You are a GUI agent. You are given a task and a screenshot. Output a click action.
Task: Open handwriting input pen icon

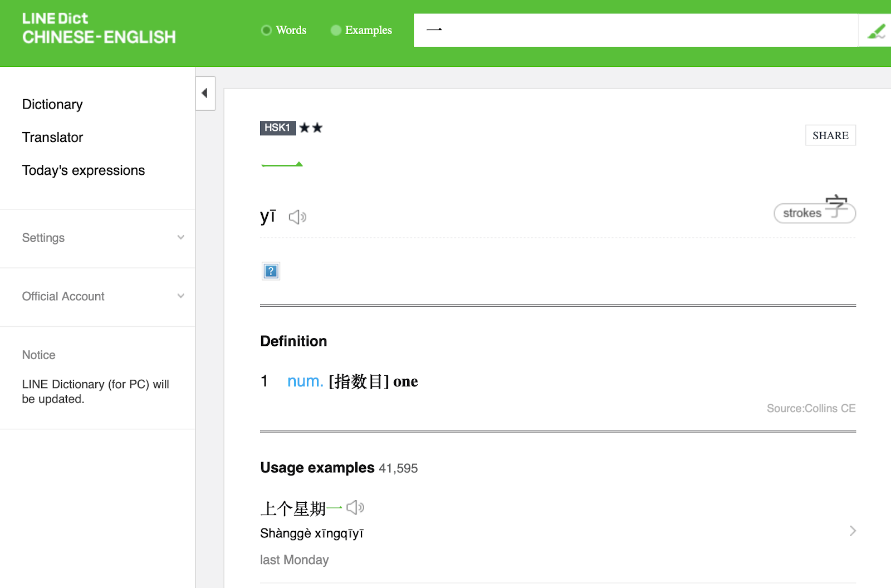click(875, 31)
